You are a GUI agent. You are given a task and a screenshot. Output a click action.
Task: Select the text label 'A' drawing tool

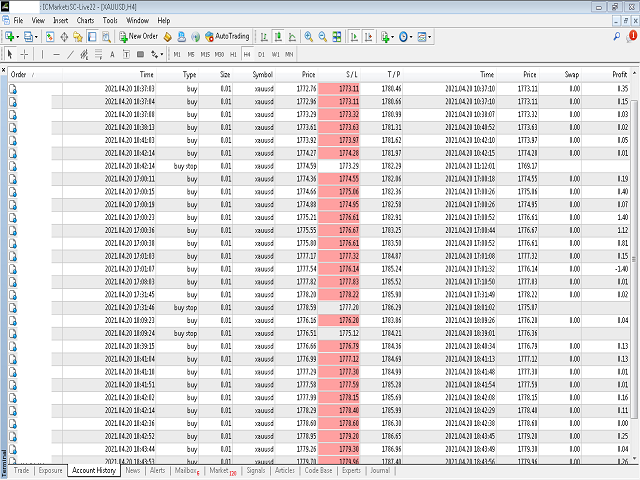tap(112, 54)
